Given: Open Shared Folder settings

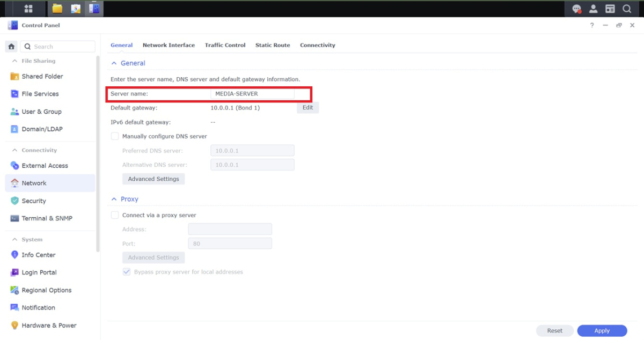Looking at the screenshot, I should pyautogui.click(x=50, y=76).
